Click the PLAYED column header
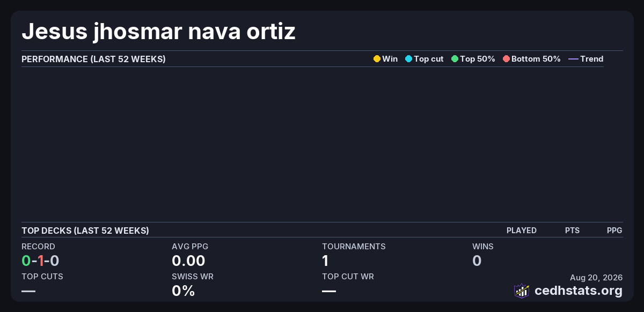 [x=522, y=231]
